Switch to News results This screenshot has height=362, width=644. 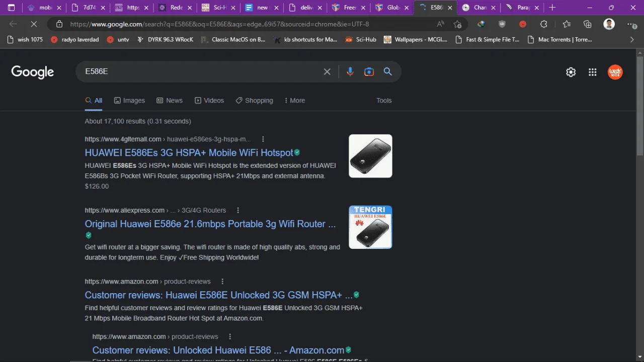coord(170,101)
